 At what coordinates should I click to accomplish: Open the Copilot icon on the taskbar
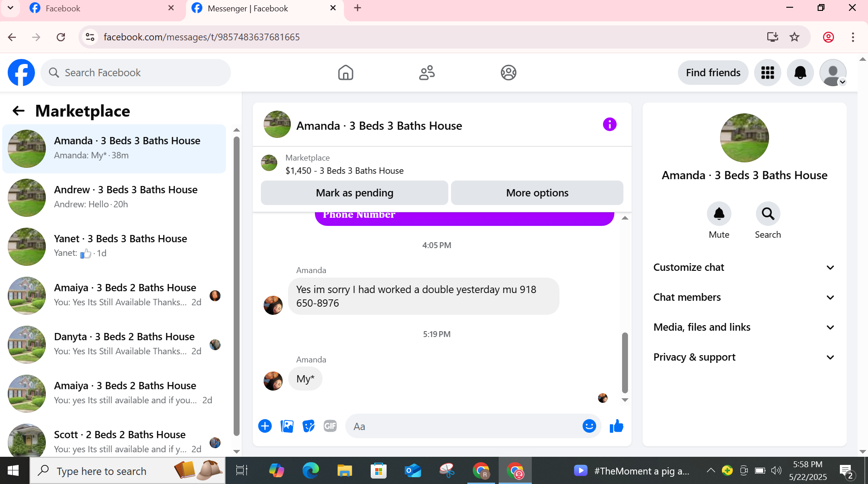click(x=276, y=471)
